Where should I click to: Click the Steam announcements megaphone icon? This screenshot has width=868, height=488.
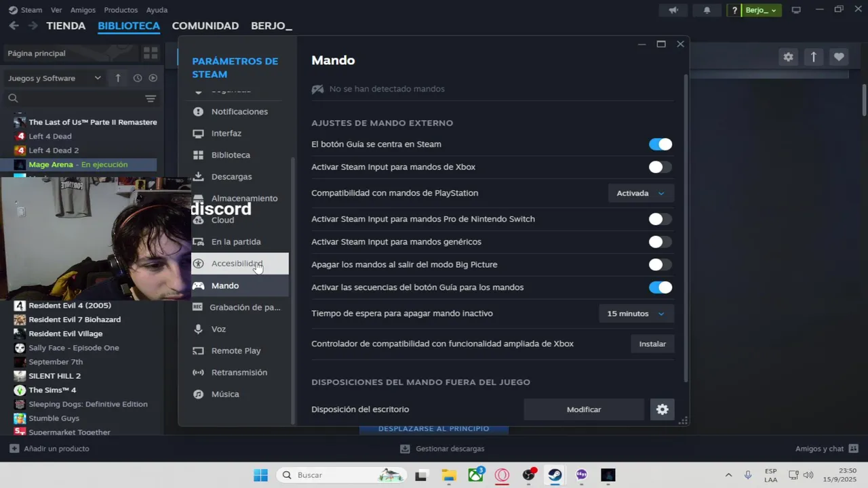click(x=673, y=10)
